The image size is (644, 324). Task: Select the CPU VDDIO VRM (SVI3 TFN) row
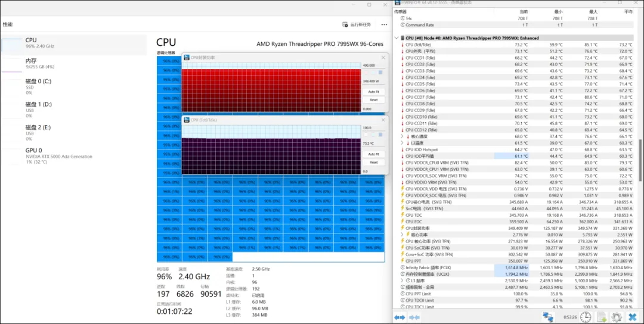coord(515,182)
